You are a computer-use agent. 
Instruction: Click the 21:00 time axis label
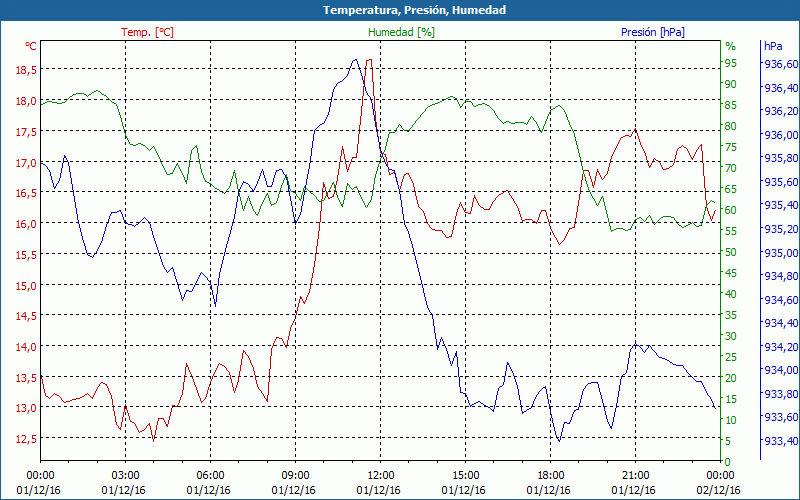(x=635, y=476)
